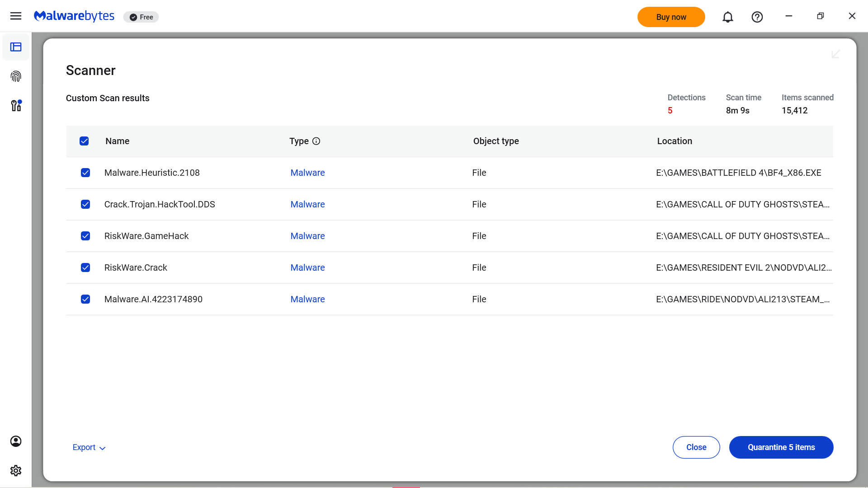Expand the Export dropdown
This screenshot has width=868, height=488.
click(89, 447)
